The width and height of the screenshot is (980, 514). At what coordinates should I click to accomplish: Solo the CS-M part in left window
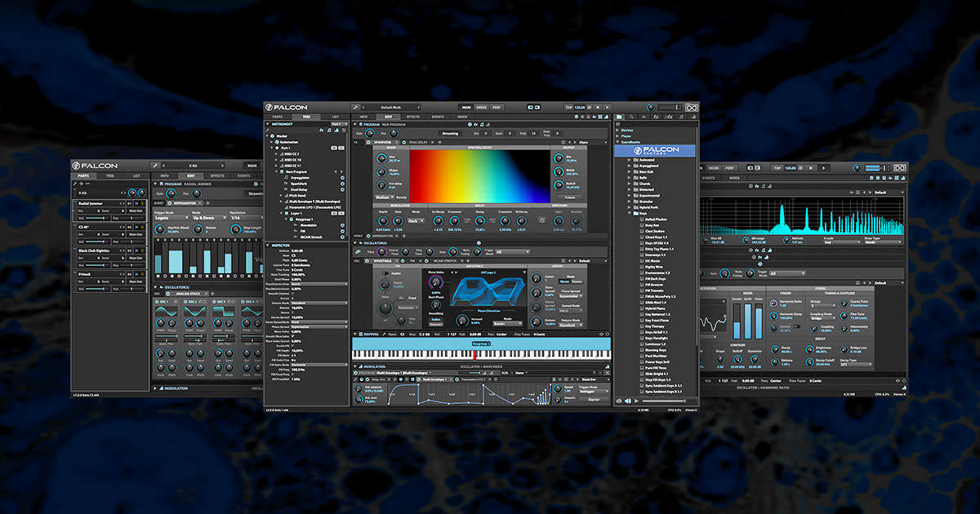[x=142, y=227]
